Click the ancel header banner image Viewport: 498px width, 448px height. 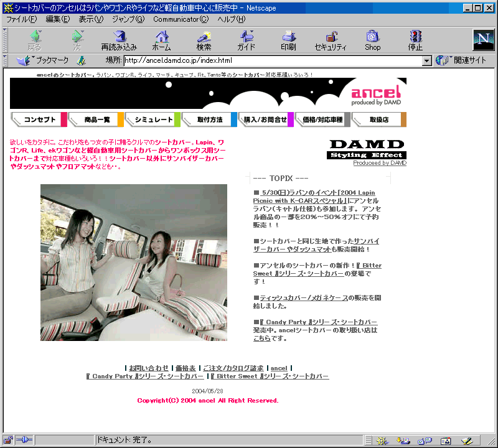(208, 93)
